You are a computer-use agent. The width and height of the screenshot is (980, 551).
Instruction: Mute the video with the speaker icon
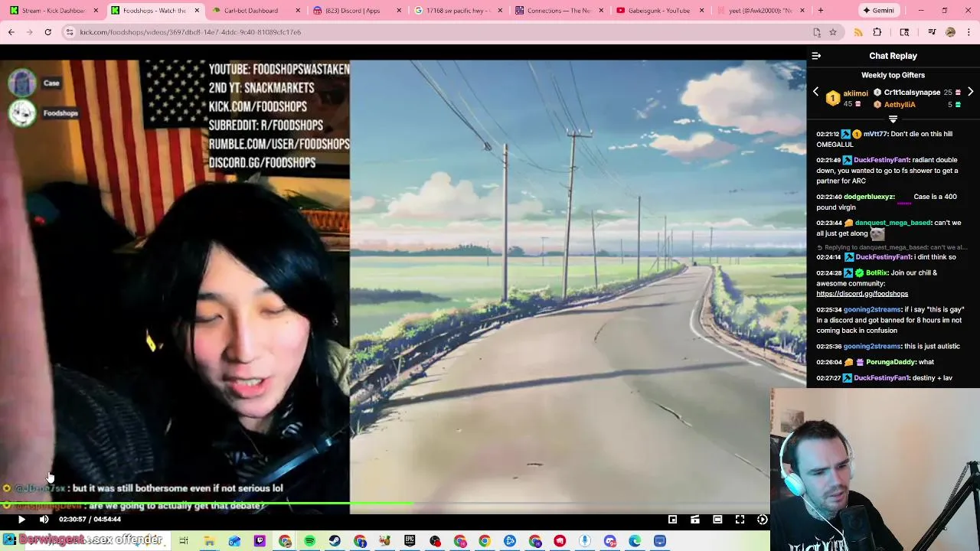point(44,520)
